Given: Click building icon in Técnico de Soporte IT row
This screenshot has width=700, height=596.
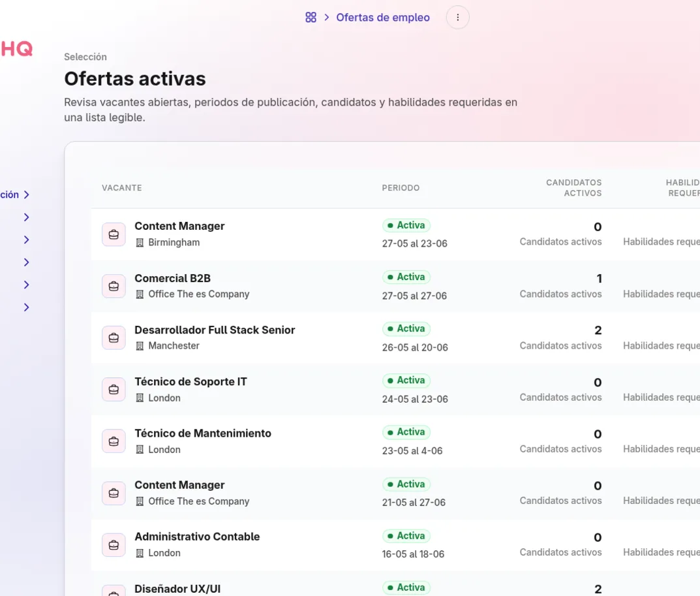Looking at the screenshot, I should [x=140, y=398].
